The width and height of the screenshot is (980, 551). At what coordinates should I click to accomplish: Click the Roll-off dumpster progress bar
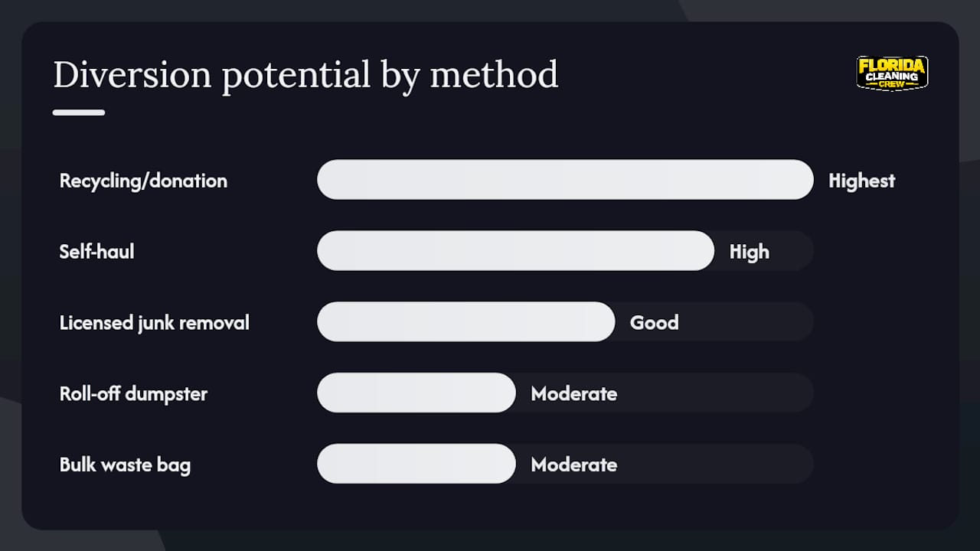click(416, 393)
